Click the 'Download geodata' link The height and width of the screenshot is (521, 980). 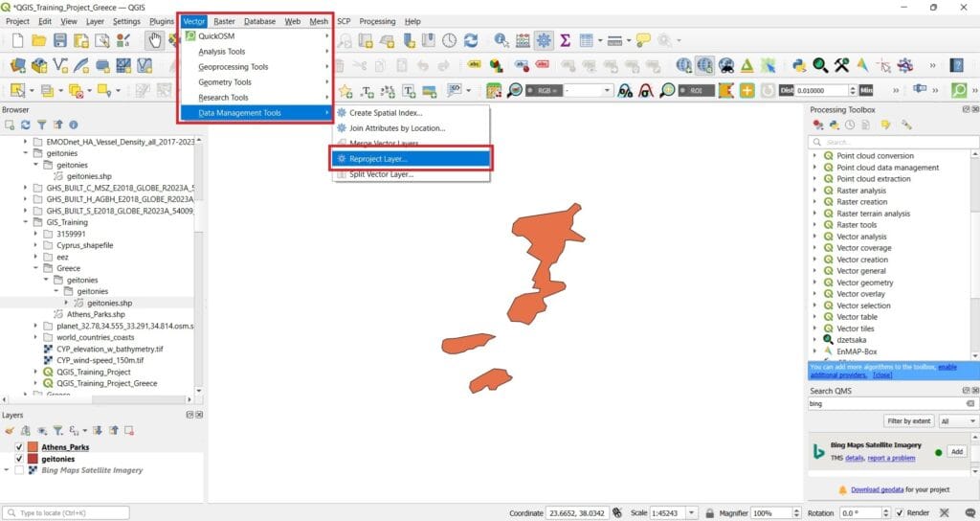point(877,489)
